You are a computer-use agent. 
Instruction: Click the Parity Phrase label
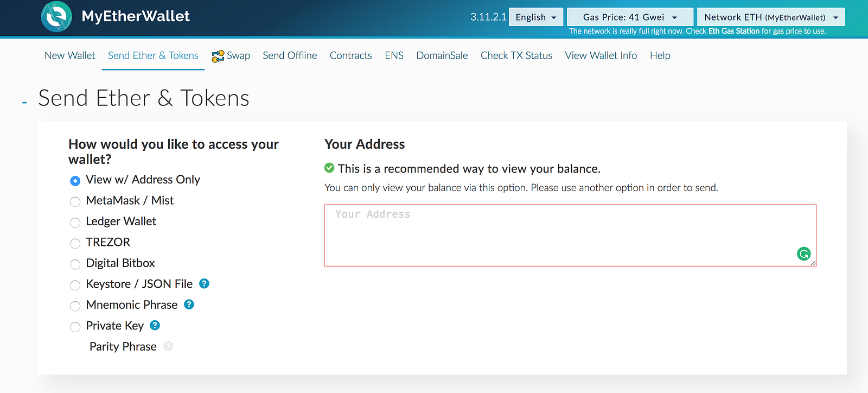pos(123,346)
